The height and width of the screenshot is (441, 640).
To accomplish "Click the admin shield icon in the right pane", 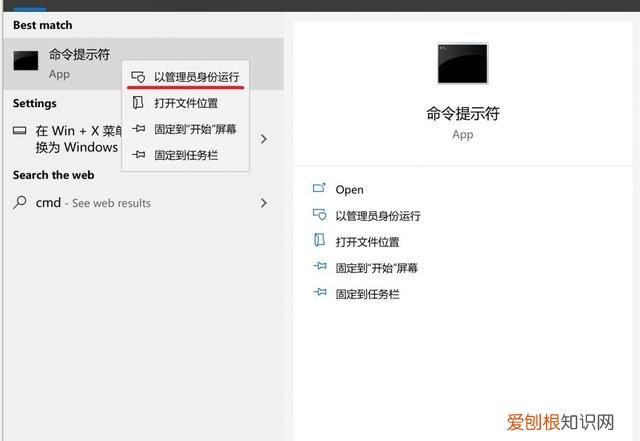I will 319,214.
